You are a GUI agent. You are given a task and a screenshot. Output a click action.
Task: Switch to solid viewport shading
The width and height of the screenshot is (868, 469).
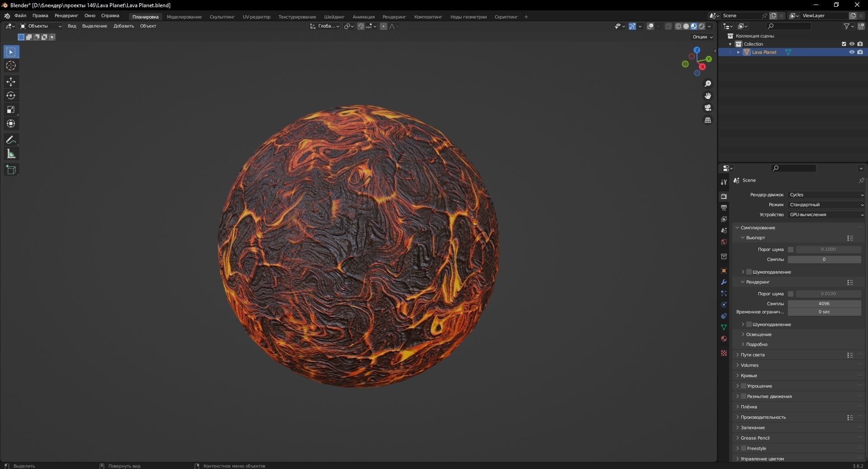(686, 26)
